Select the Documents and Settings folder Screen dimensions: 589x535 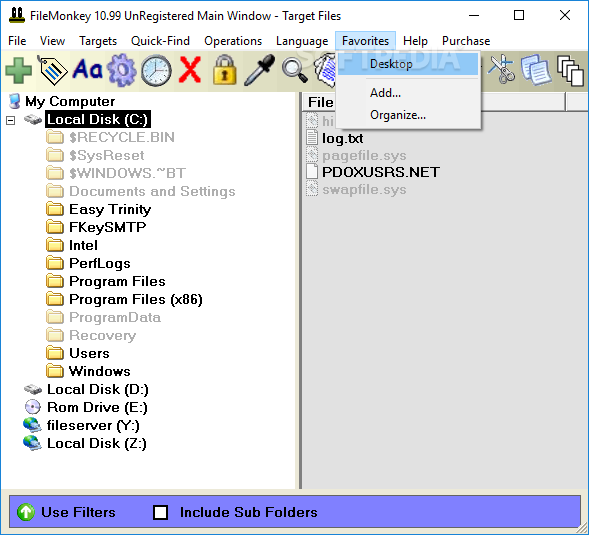152,191
